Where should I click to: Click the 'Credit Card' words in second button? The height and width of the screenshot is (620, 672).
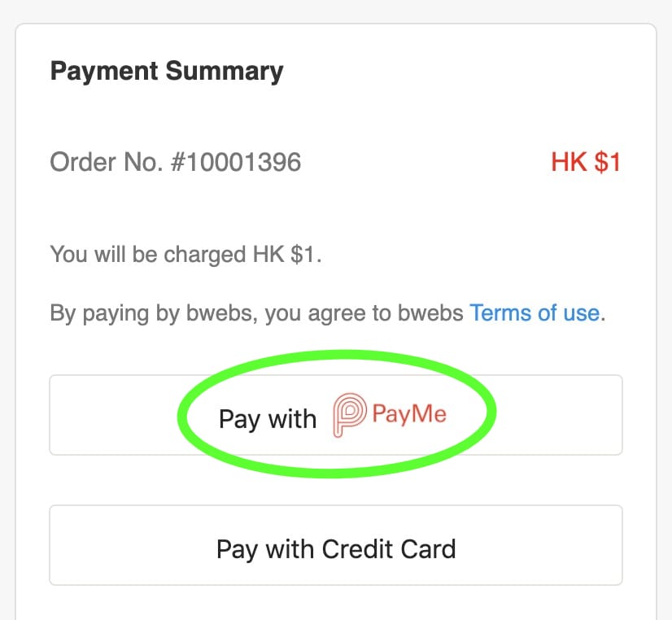(x=388, y=548)
